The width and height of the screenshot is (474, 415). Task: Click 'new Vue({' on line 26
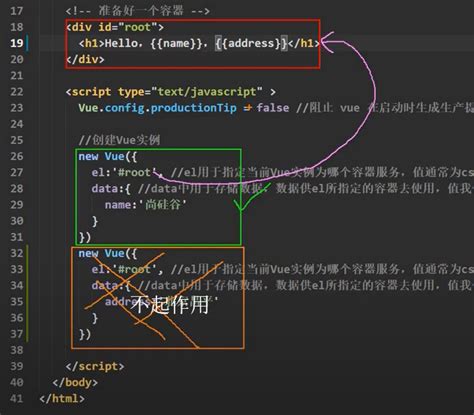(x=107, y=156)
